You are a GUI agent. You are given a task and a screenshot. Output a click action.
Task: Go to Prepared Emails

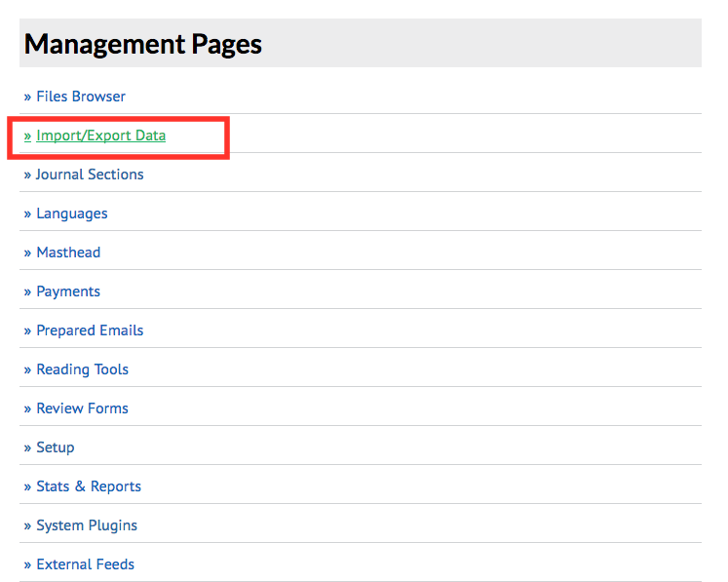(90, 330)
